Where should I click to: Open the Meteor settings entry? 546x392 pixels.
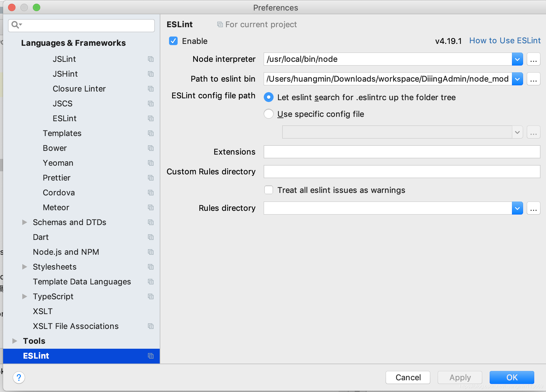(56, 207)
